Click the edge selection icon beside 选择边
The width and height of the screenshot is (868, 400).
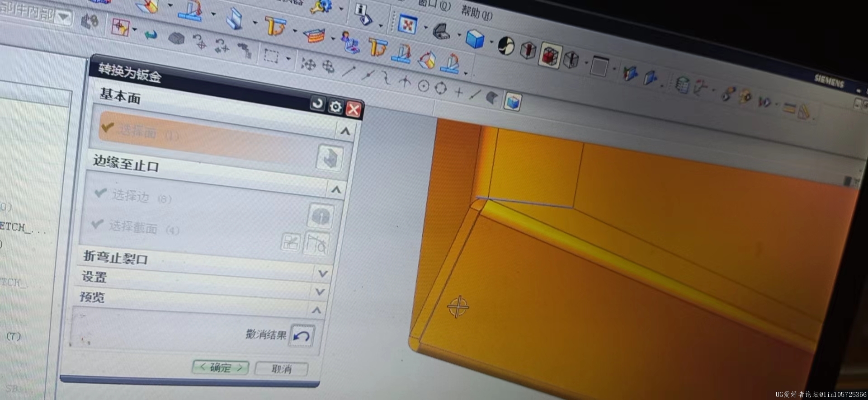[321, 216]
